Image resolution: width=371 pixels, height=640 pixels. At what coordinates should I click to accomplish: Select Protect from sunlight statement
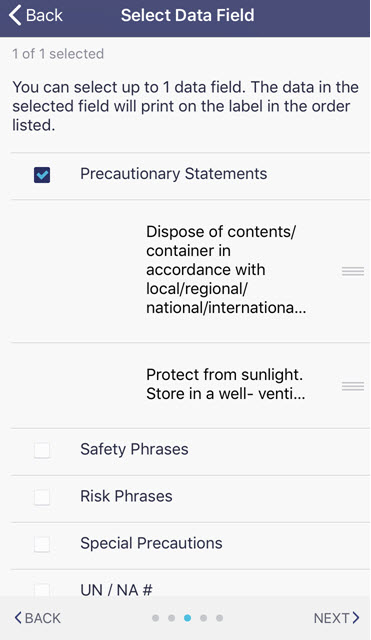tap(226, 384)
